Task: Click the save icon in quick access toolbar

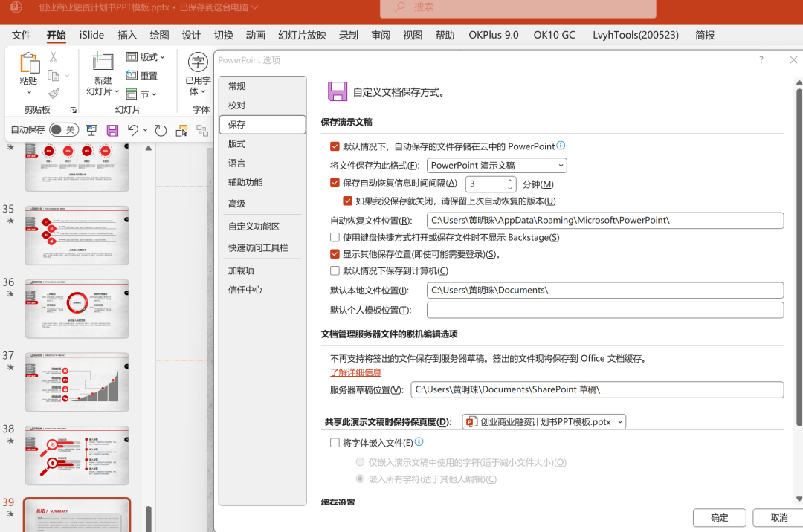Action: point(112,131)
